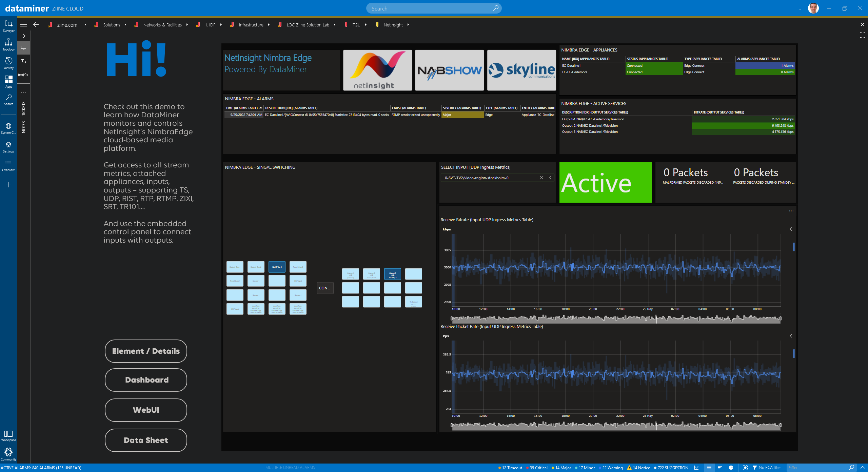Toggle 12 Timeout alarm filter

coord(510,468)
